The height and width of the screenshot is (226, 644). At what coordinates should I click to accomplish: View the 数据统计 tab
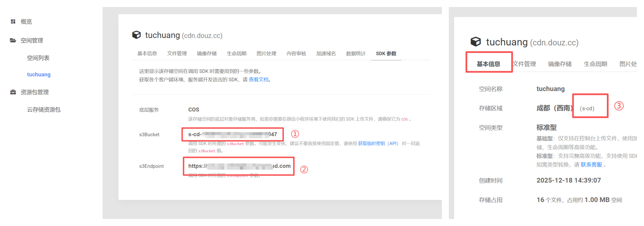point(355,53)
